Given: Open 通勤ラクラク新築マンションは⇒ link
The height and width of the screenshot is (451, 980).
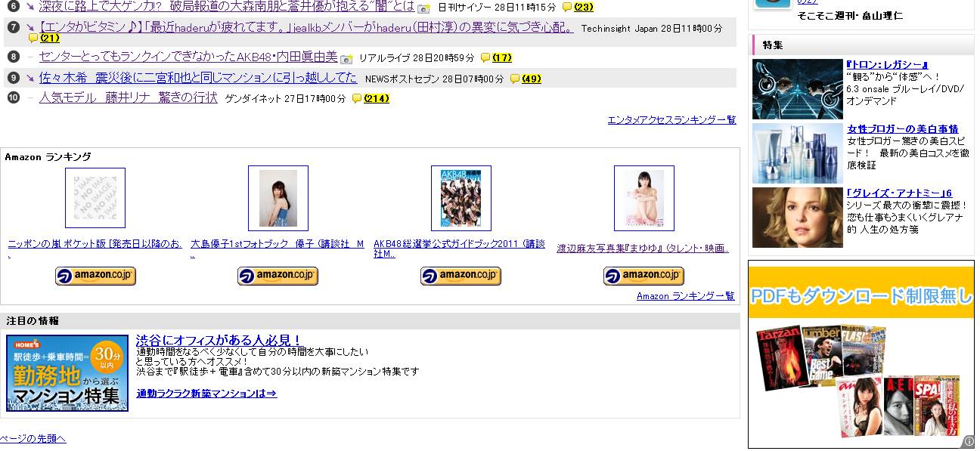Looking at the screenshot, I should pos(206,394).
